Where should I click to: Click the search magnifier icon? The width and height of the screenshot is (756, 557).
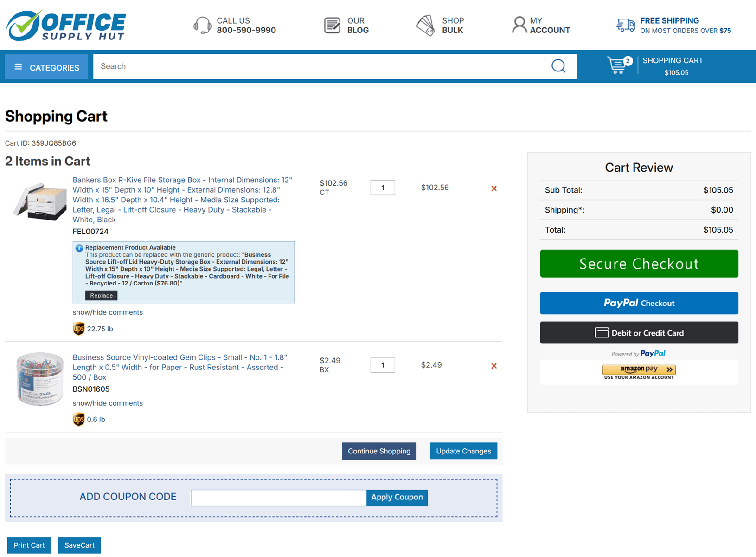558,66
